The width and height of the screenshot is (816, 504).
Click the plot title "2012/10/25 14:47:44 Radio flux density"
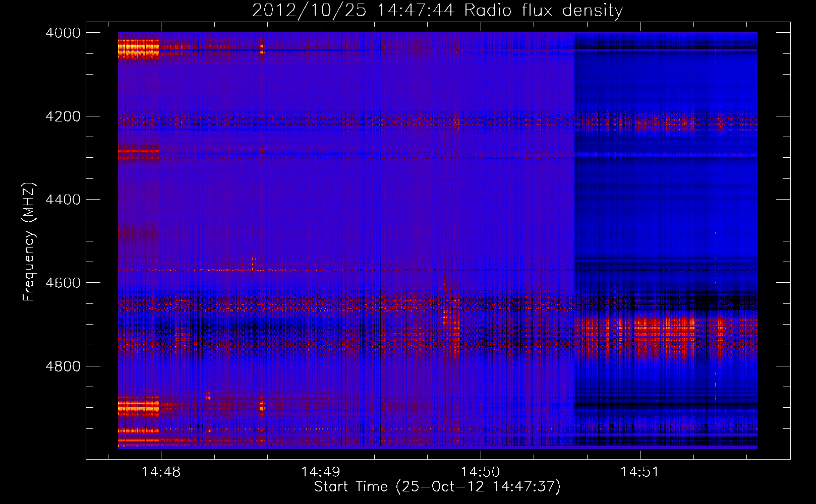(437, 10)
